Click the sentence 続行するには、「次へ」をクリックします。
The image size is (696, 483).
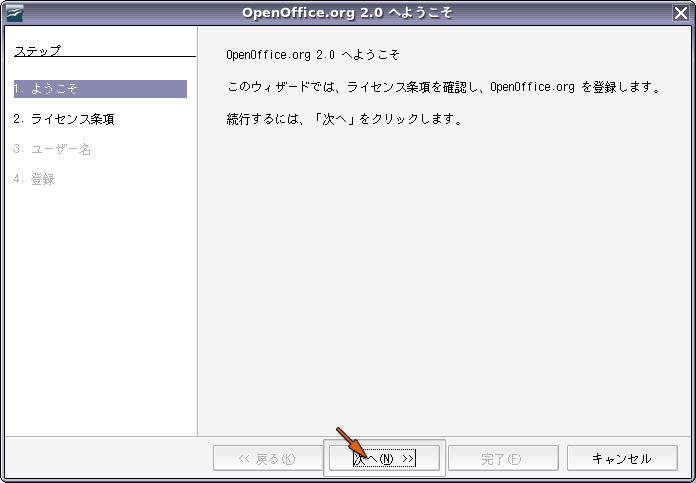click(344, 119)
